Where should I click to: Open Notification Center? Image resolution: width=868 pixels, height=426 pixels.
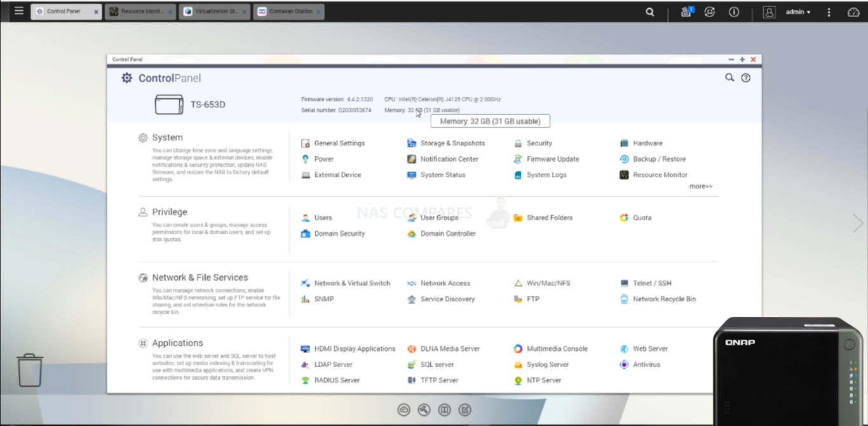(x=443, y=159)
